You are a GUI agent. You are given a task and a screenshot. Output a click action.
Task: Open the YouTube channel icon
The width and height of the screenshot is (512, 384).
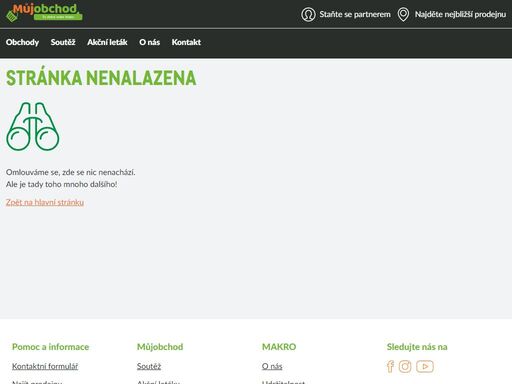[x=425, y=366]
